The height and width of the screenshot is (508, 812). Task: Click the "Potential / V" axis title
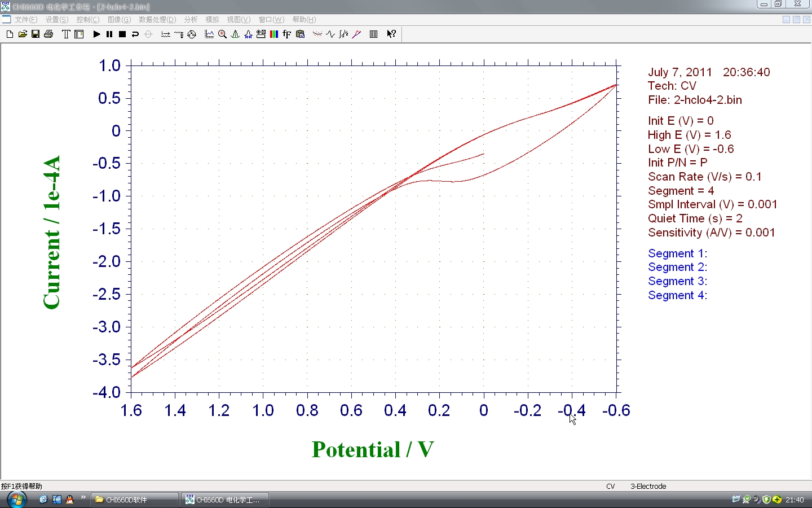pyautogui.click(x=373, y=450)
